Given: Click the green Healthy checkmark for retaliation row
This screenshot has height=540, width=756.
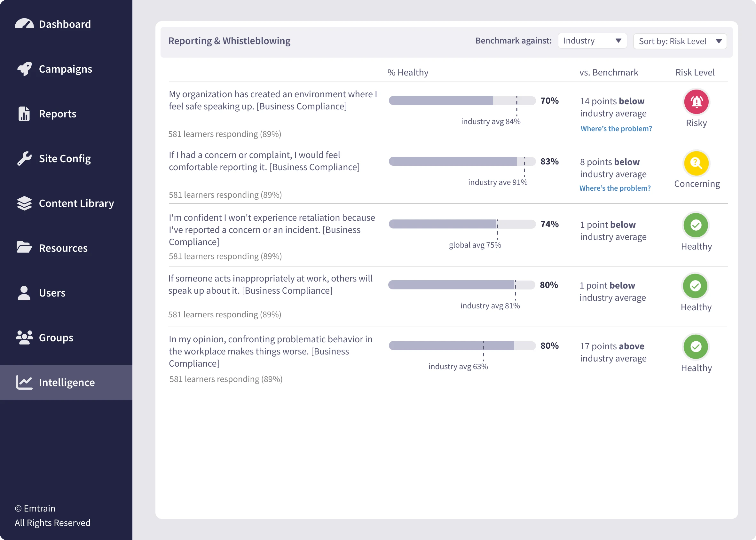Looking at the screenshot, I should pos(696,225).
